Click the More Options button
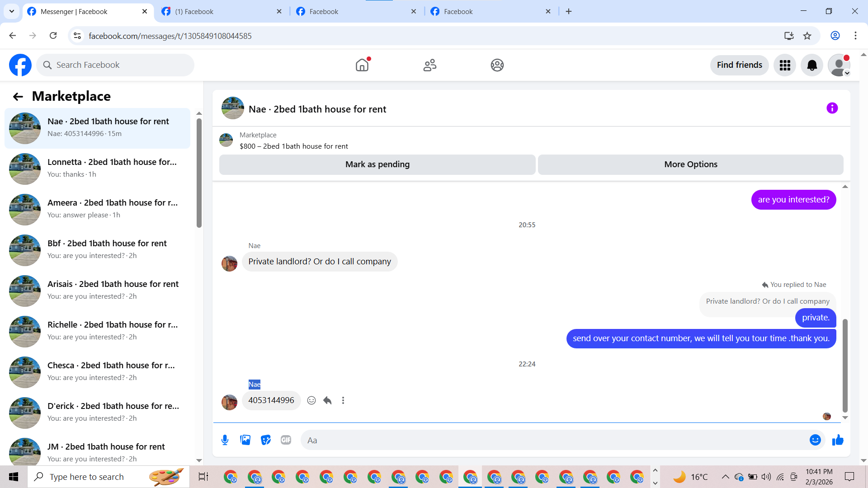 tap(690, 164)
